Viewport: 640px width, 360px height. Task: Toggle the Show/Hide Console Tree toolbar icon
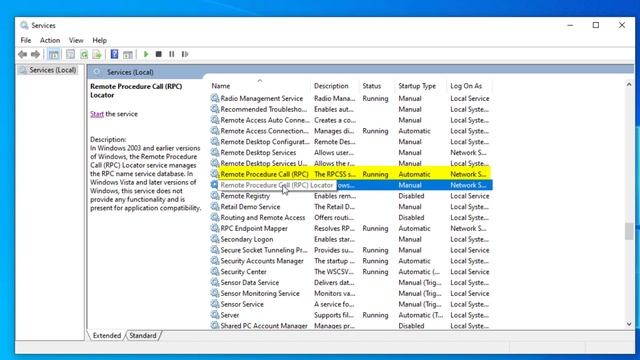pos(53,54)
